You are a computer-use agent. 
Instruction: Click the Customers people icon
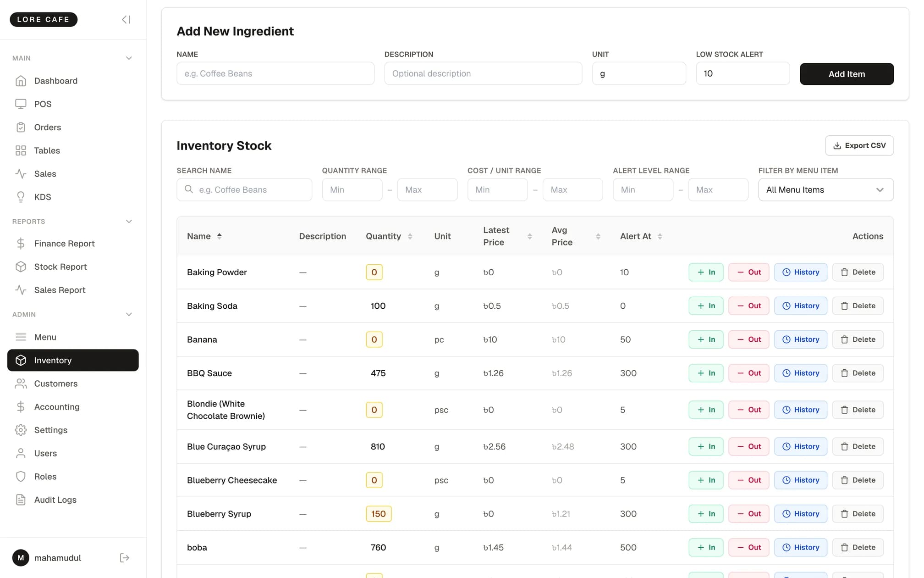[x=21, y=383]
